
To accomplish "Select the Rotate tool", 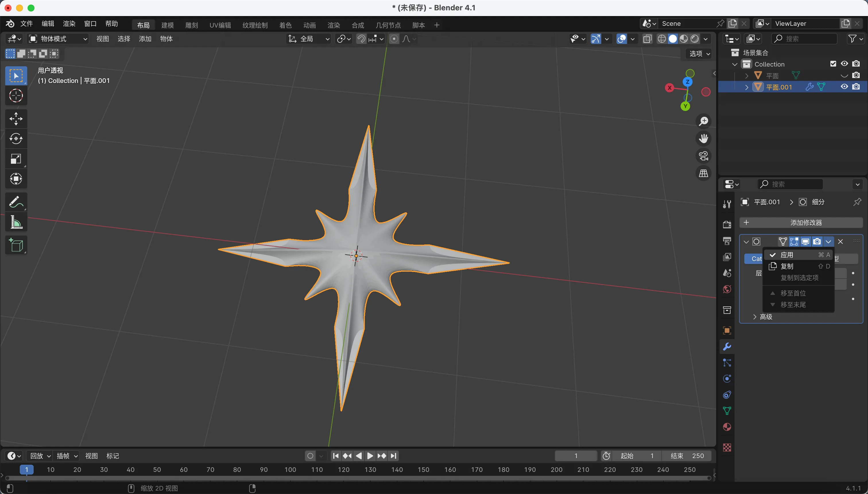I will [x=16, y=139].
